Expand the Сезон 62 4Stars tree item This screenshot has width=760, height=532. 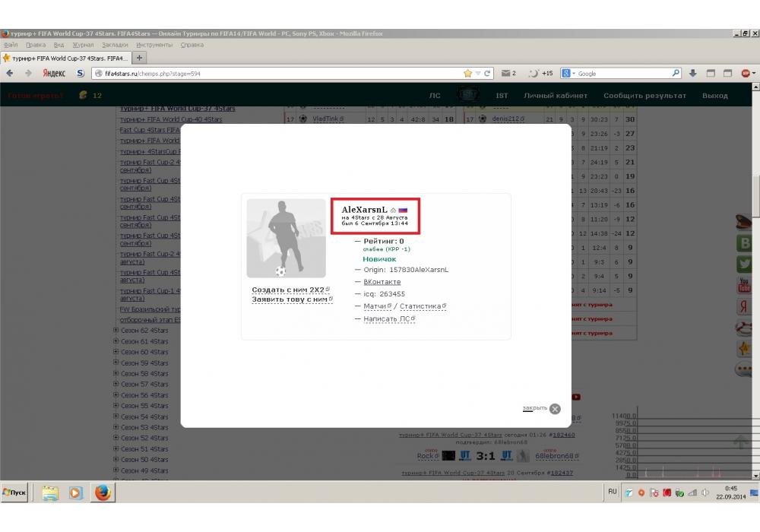[x=116, y=331]
